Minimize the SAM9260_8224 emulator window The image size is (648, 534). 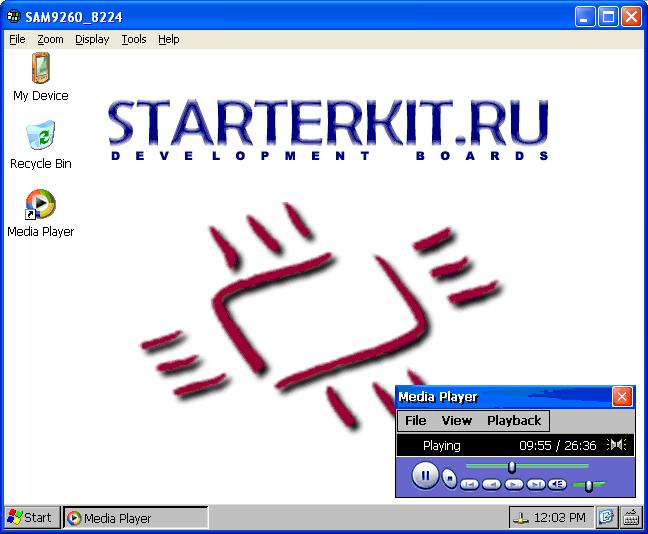click(x=585, y=17)
